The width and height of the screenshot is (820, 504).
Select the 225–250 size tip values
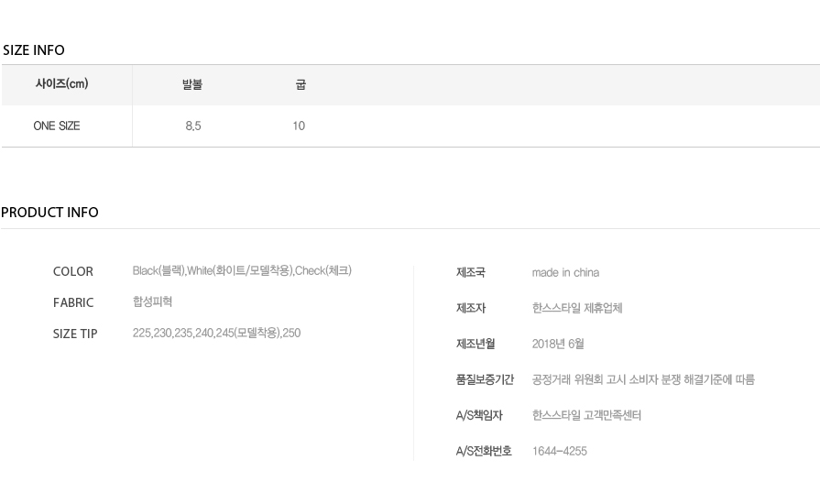tap(216, 333)
